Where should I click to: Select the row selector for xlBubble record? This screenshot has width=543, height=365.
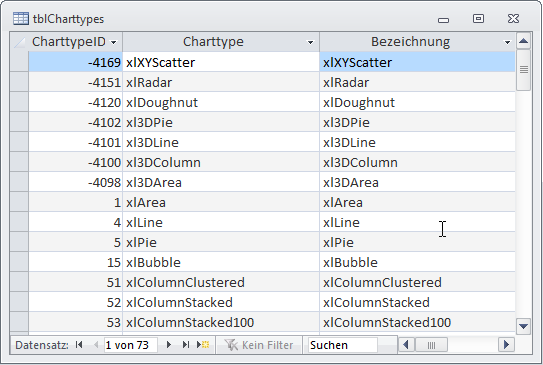click(19, 262)
